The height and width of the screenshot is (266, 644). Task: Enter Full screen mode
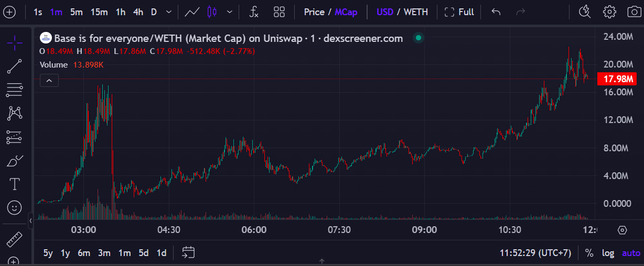click(459, 12)
